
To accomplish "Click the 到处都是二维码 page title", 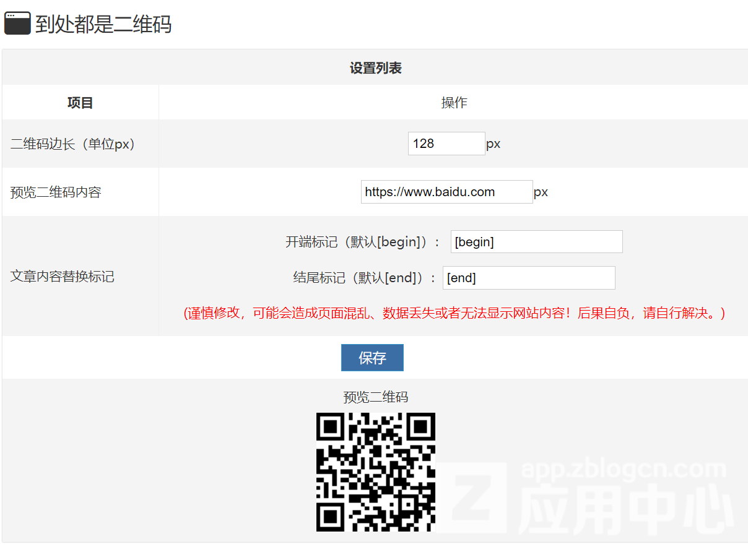I will (103, 25).
